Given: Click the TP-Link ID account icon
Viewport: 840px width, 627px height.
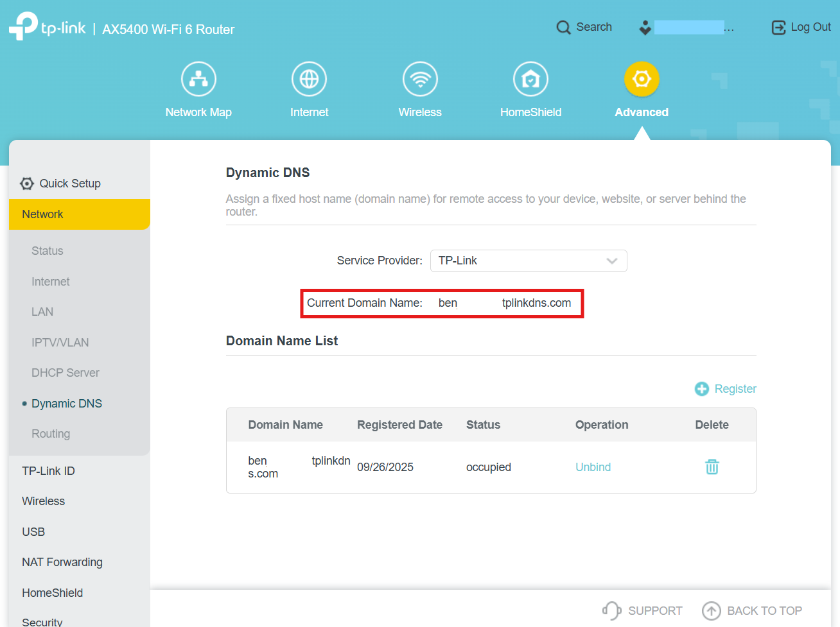Looking at the screenshot, I should tap(645, 28).
